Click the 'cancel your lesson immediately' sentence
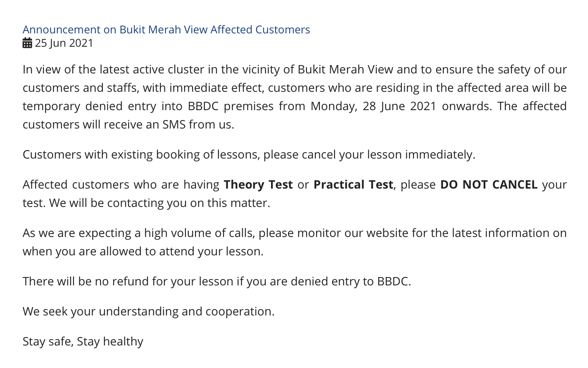Image resolution: width=588 pixels, height=368 pixels. pos(249,154)
